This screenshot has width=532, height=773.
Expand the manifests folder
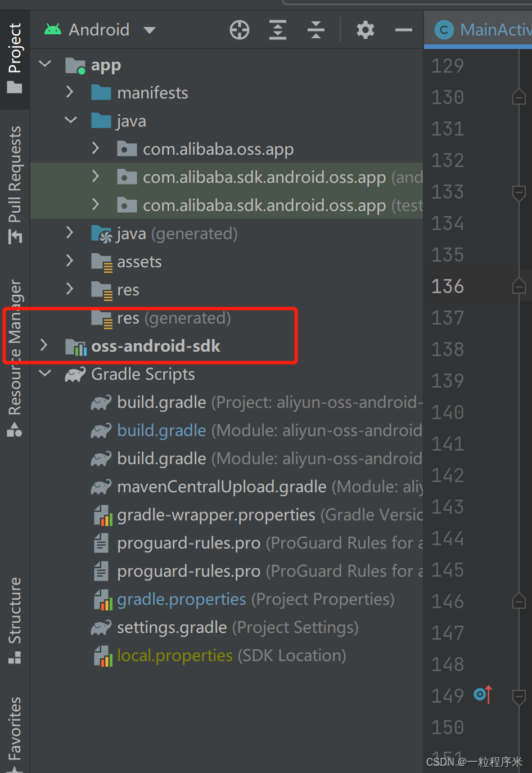[70, 92]
